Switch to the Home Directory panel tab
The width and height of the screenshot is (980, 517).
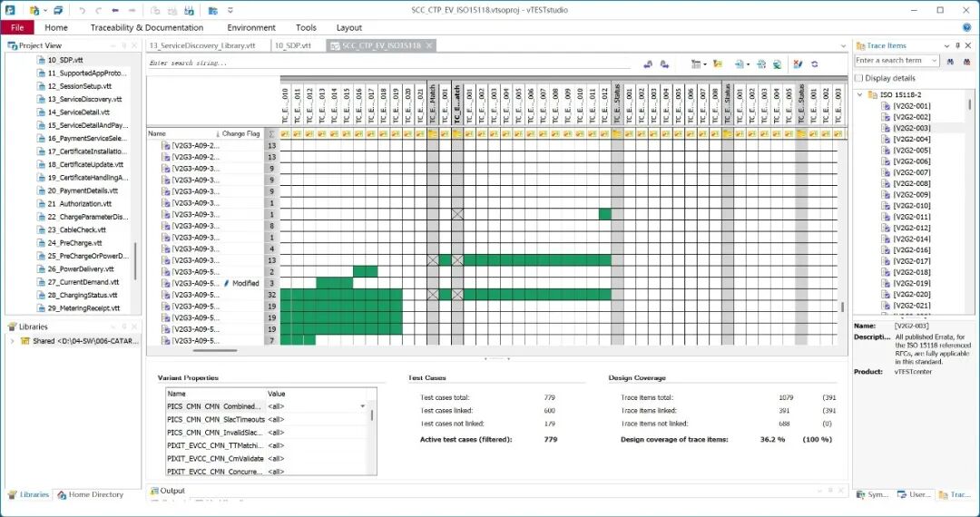90,494
